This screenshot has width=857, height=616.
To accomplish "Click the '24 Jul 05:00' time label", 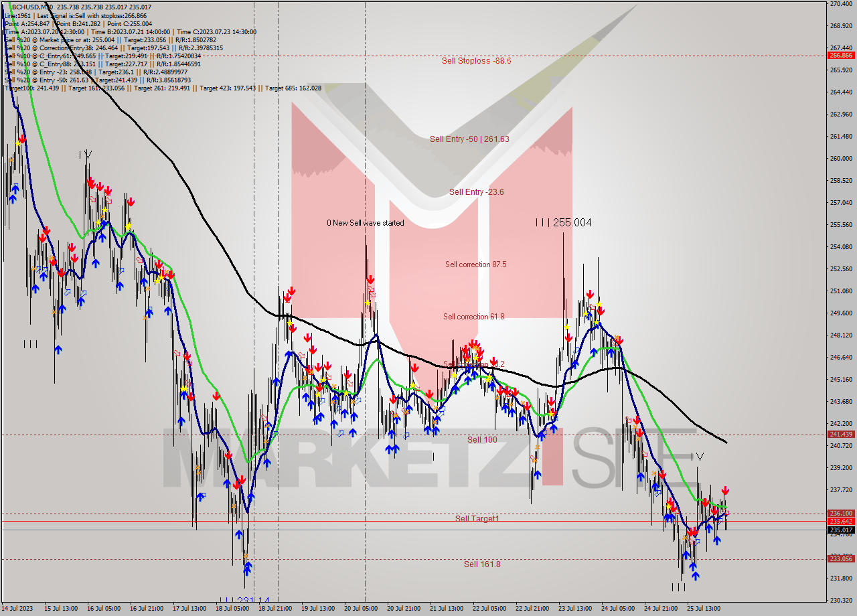I will 618,609.
